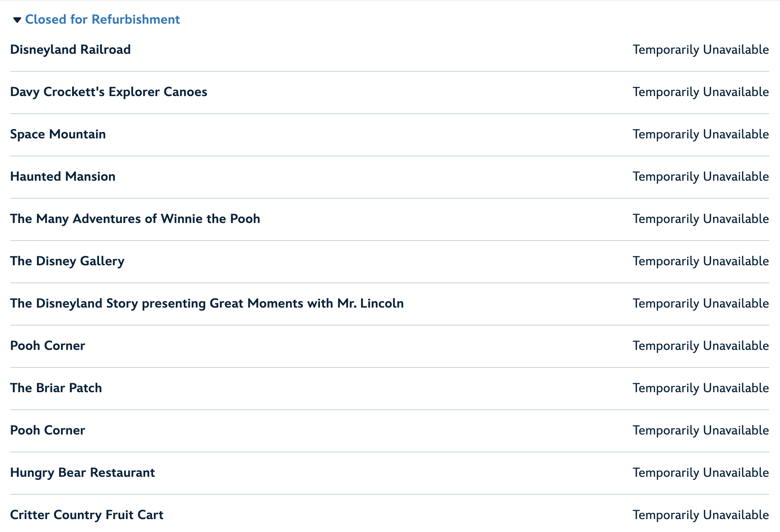Open The Many Adventures of Winnie the Pooh
This screenshot has width=780, height=532.
pos(135,219)
